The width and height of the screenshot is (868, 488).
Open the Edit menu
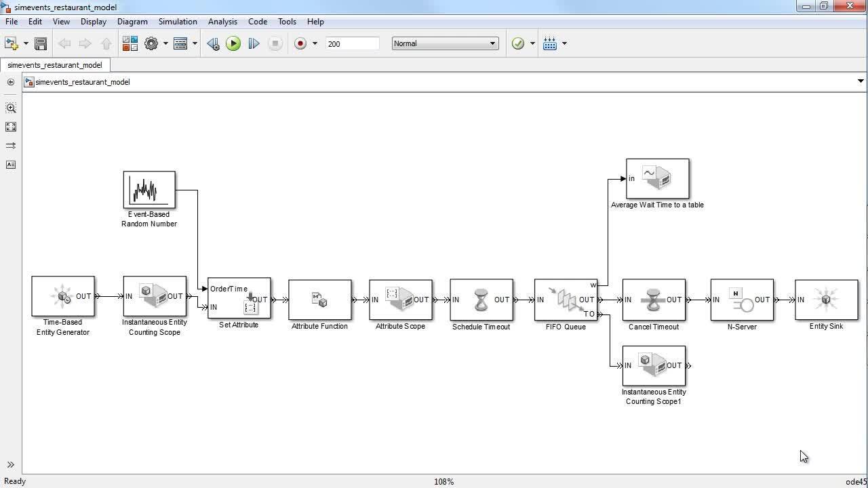coord(35,22)
